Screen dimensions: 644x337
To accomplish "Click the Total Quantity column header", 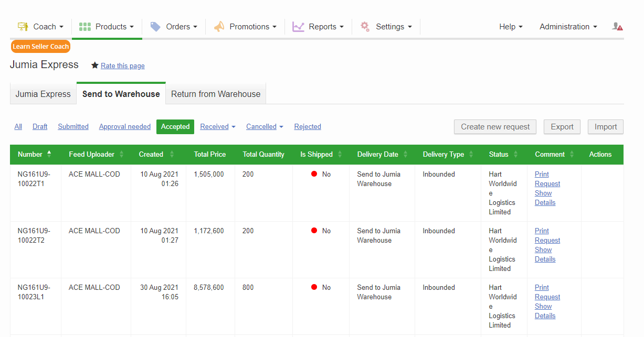I will [x=263, y=155].
